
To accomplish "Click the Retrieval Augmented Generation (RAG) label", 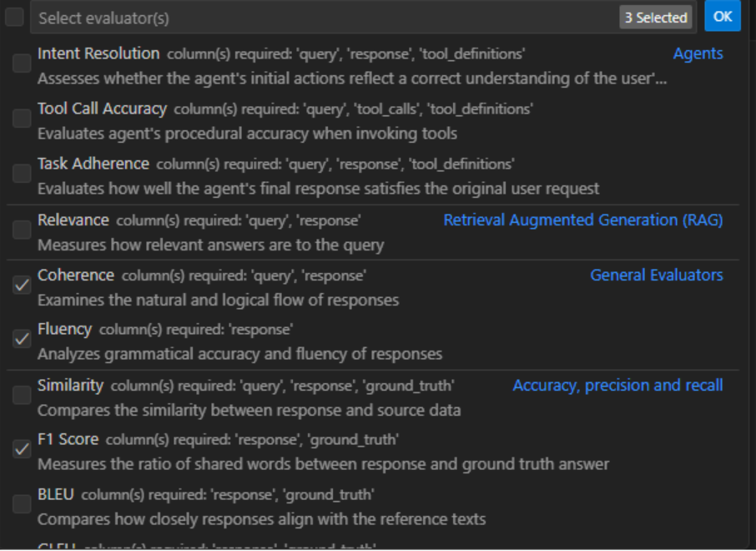I will (x=583, y=220).
